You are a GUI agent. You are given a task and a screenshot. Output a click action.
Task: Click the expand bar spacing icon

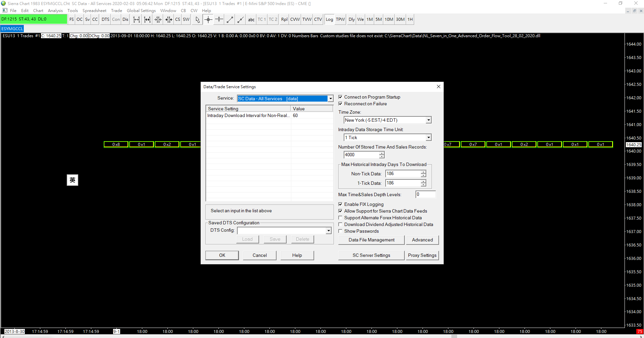click(137, 19)
